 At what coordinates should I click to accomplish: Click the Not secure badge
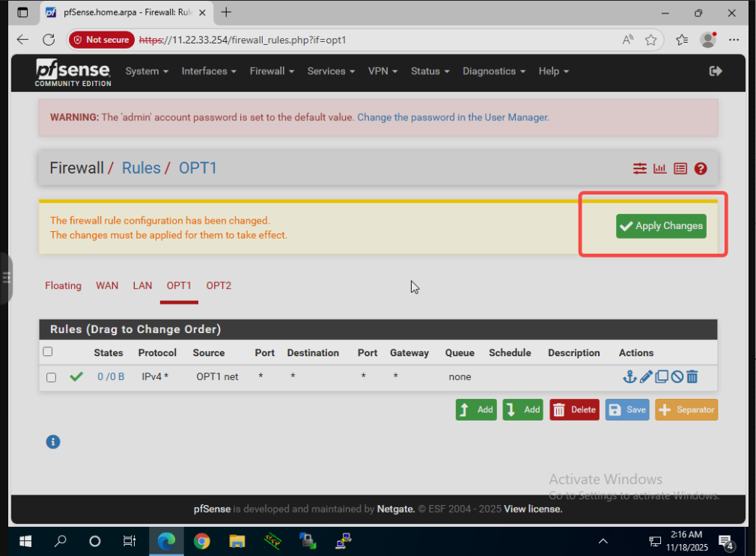click(x=102, y=40)
